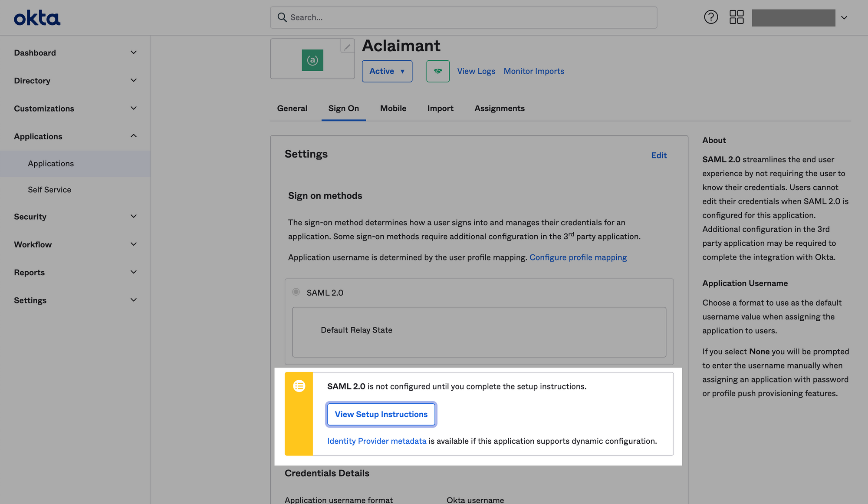Click the yellow list notice icon
This screenshot has width=868, height=504.
[299, 386]
